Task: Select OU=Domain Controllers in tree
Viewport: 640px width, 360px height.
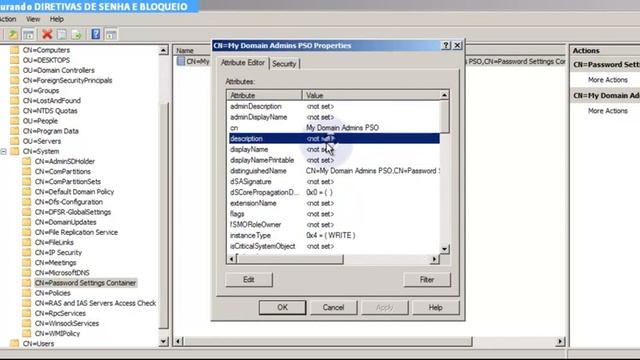Action: (x=58, y=70)
